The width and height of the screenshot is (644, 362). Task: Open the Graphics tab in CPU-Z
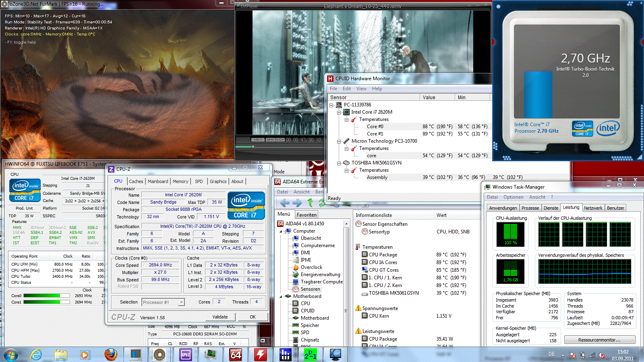(x=218, y=181)
